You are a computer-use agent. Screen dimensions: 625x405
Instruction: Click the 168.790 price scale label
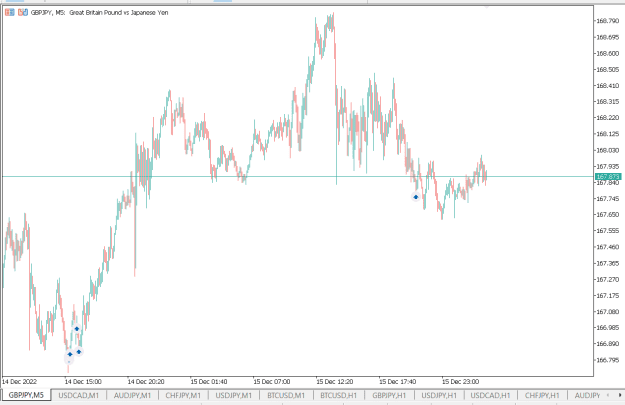click(607, 21)
